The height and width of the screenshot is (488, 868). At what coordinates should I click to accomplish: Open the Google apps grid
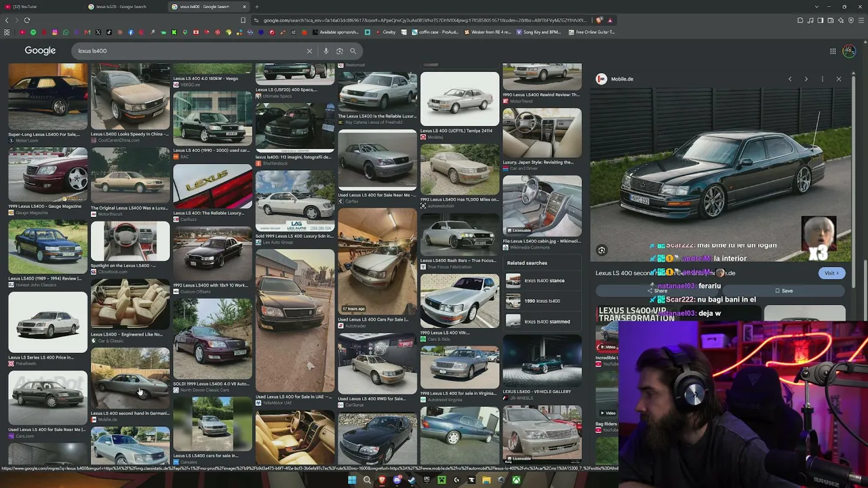(x=833, y=51)
